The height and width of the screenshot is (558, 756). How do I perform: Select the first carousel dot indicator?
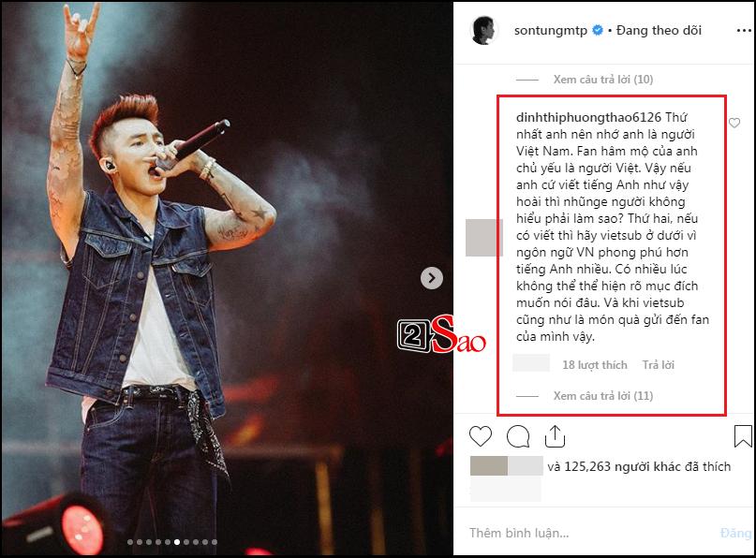coord(130,542)
